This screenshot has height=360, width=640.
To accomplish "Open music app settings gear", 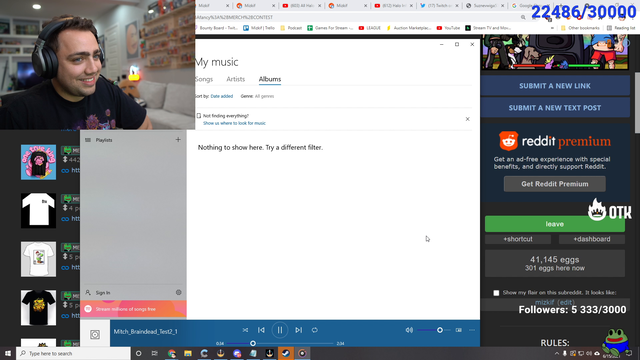I will point(178,292).
